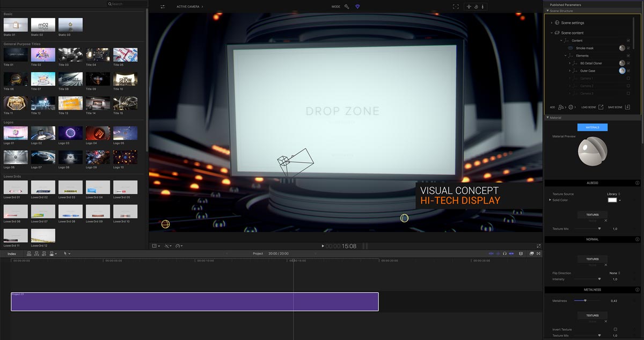
Task: Click the dolly camera control icon
Action: (x=482, y=6)
